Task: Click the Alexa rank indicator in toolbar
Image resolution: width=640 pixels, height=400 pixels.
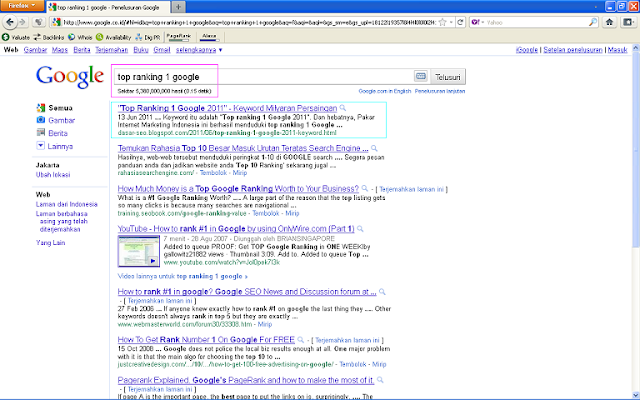Action: click(209, 37)
